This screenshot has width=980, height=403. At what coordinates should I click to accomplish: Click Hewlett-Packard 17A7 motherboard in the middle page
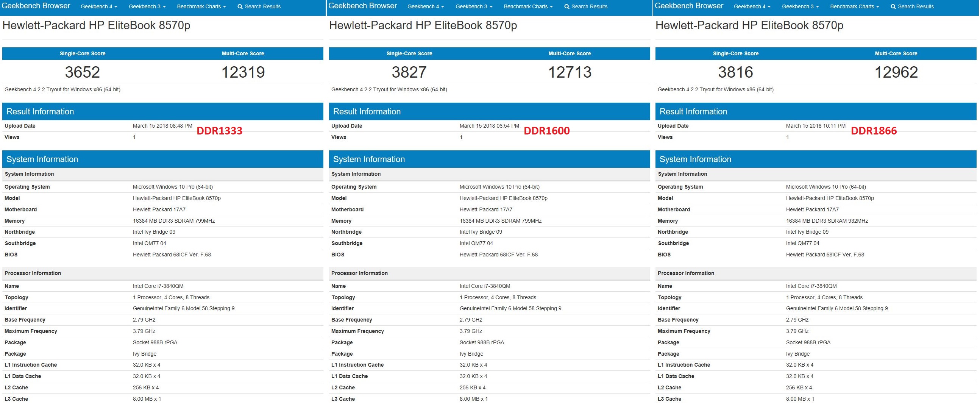(486, 210)
